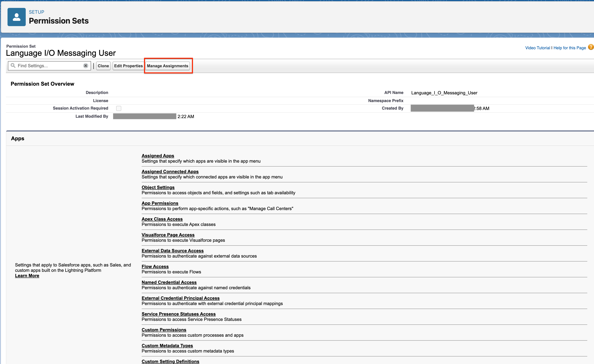The height and width of the screenshot is (364, 594).
Task: Open External Data Source Access
Action: pos(173,251)
